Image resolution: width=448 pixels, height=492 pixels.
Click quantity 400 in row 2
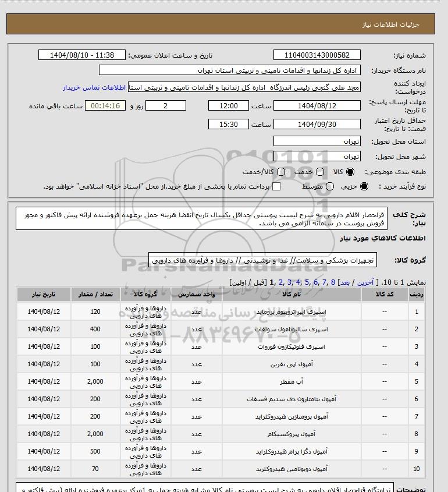[95, 329]
